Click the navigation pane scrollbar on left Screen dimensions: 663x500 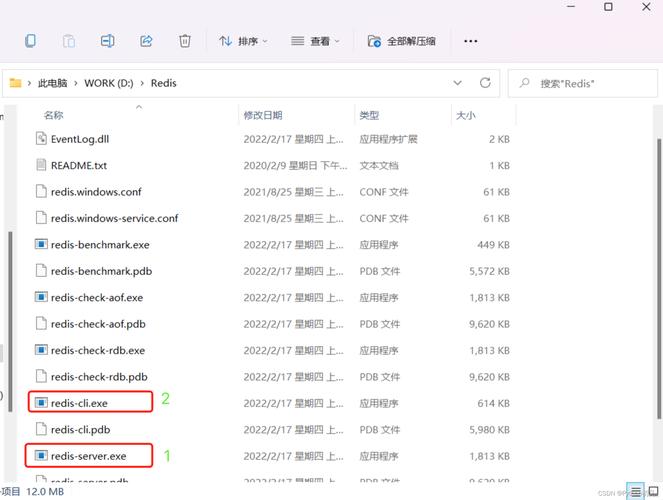click(x=10, y=321)
